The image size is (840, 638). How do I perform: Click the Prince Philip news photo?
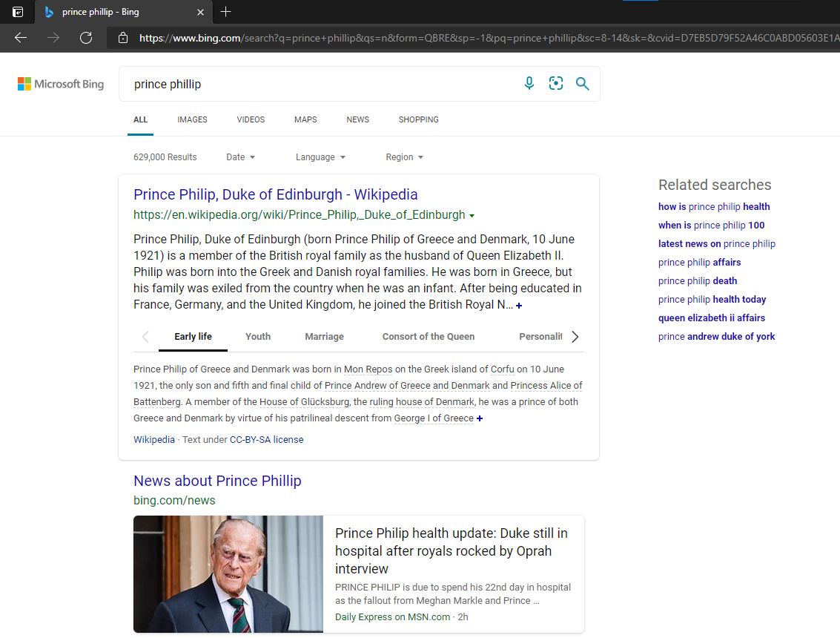tap(228, 574)
